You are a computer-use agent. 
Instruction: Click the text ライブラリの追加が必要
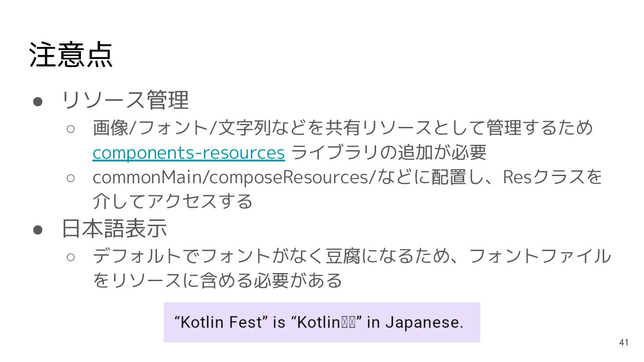(x=388, y=153)
